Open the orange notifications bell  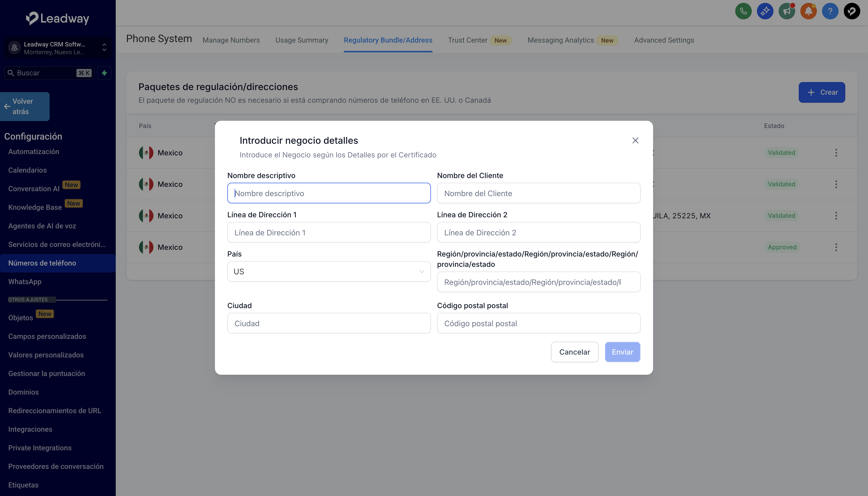(808, 11)
